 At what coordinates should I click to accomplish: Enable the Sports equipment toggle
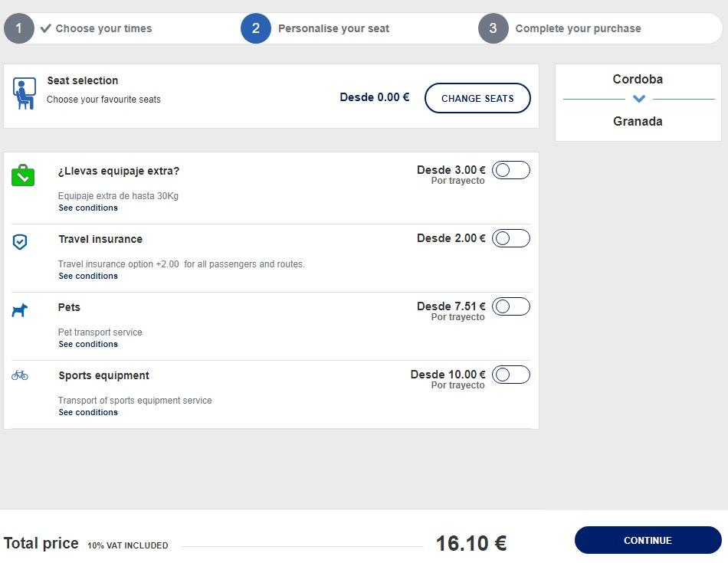pos(510,375)
